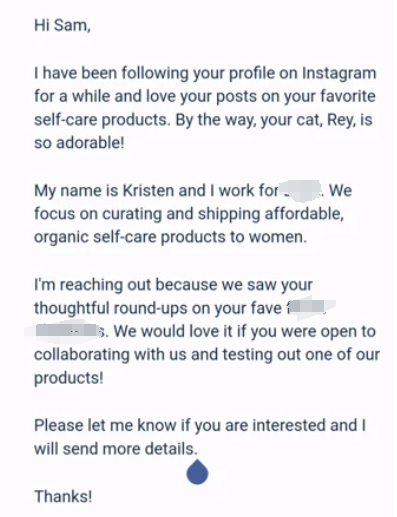Viewport: 397px width, 517px height.
Task: Click the word thoughtful
Action: click(72, 308)
